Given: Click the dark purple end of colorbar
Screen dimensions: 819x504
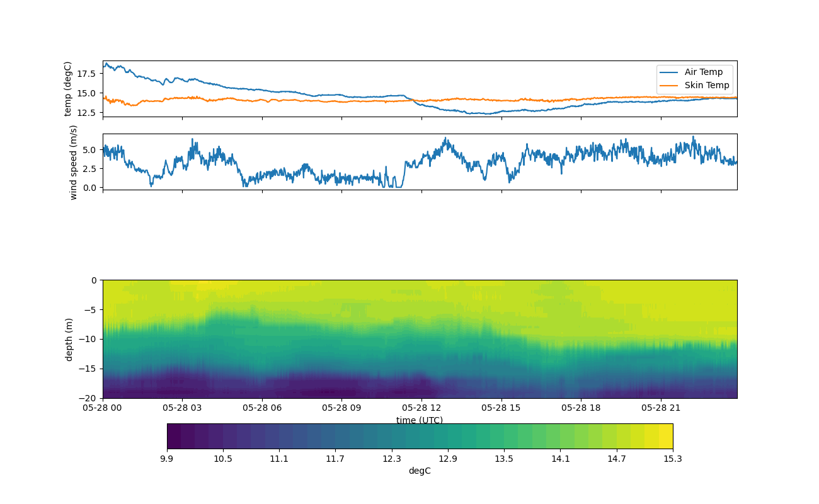Looking at the screenshot, I should click(x=173, y=436).
